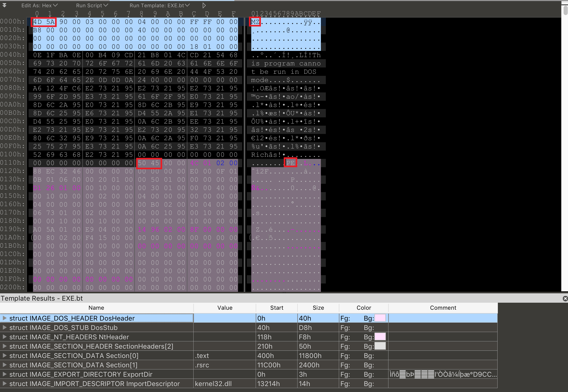Open the Run Script dropdown
The width and height of the screenshot is (568, 392).
[x=92, y=5]
